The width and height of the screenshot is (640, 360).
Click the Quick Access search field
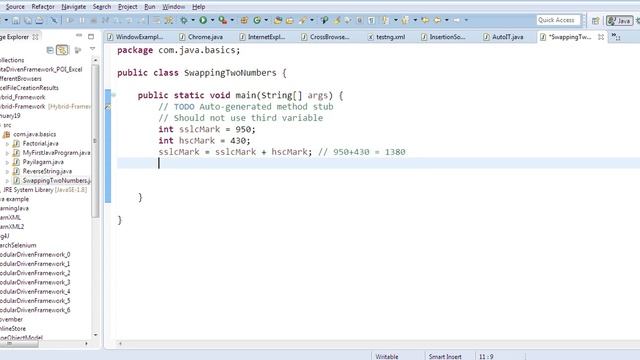(x=558, y=20)
